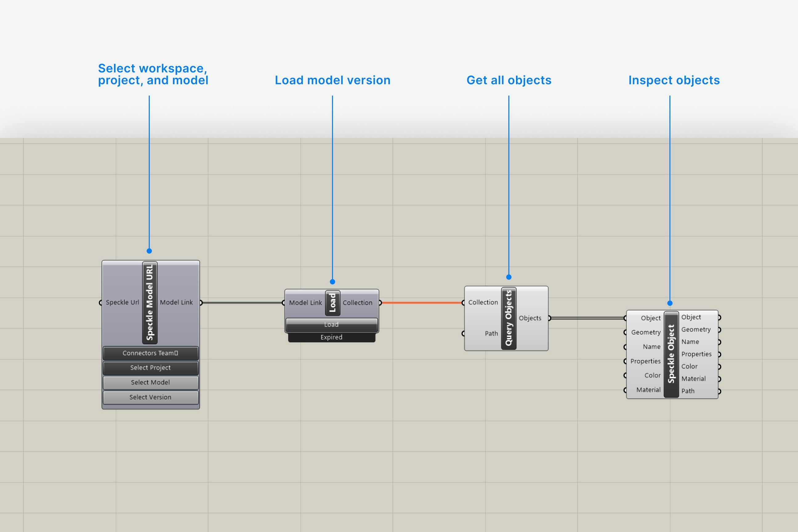Click the Speckle Object component label
798x532 pixels.
(671, 354)
